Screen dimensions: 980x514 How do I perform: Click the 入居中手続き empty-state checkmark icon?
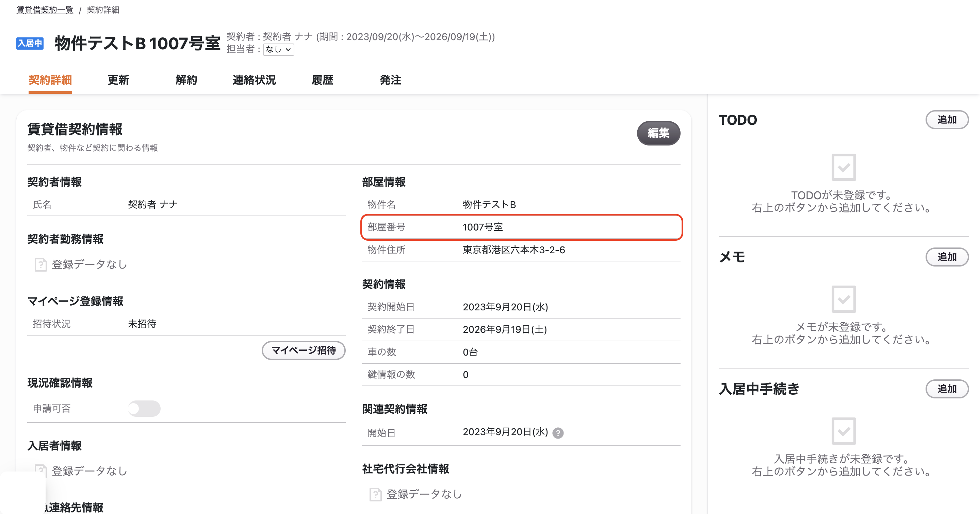click(844, 431)
